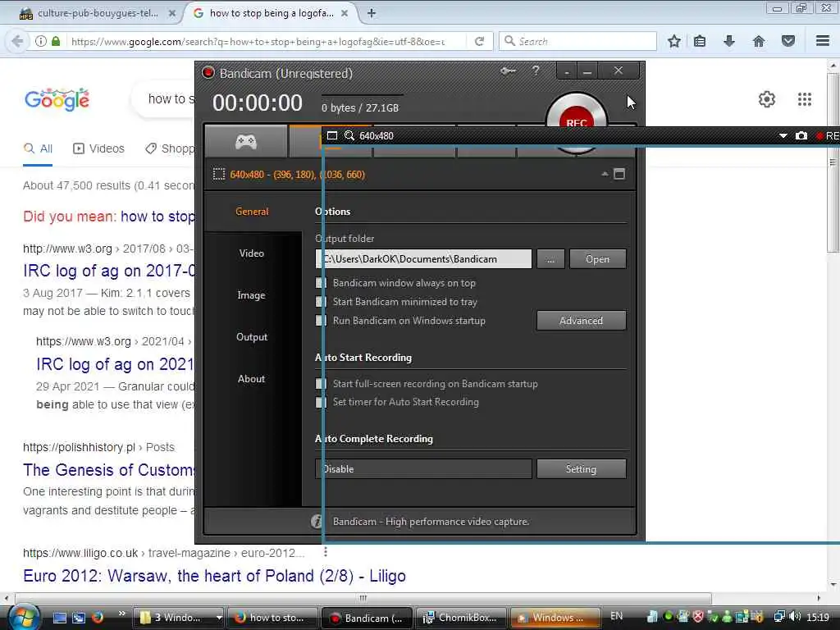The height and width of the screenshot is (630, 840).
Task: Click the Pocket icon in the Firefox toolbar
Action: point(788,41)
